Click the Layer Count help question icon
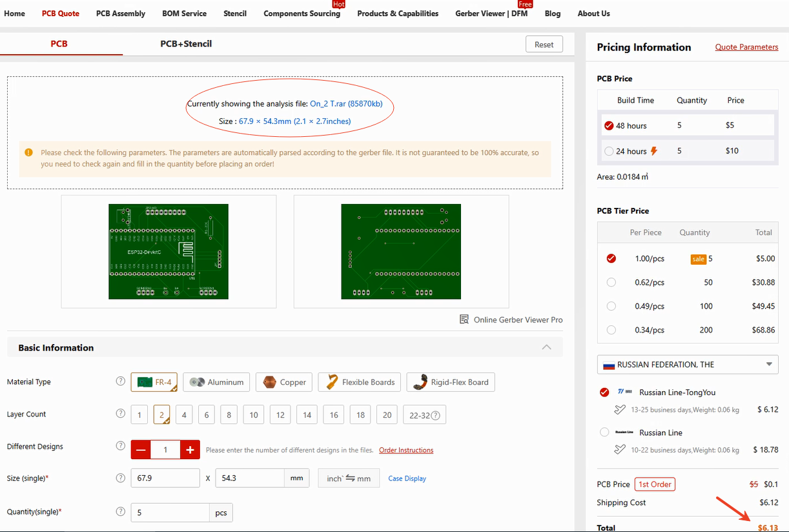 click(x=120, y=414)
